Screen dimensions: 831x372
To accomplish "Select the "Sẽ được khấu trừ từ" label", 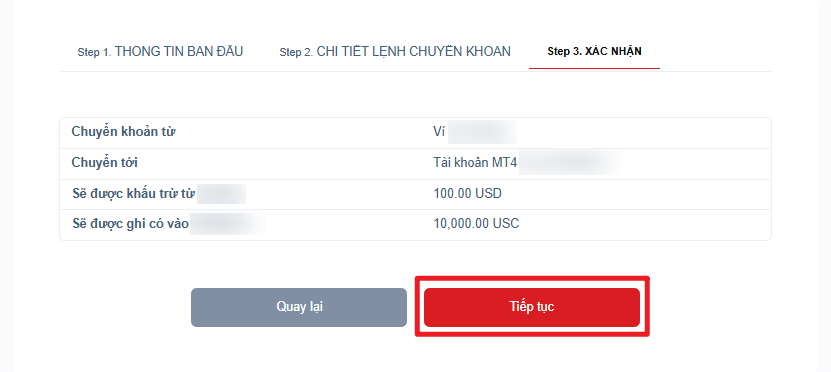I will [x=134, y=193].
